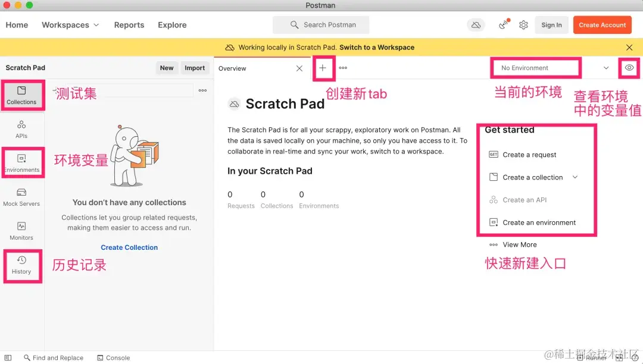Click the Environments count in overview
Image resolution: width=643 pixels, height=364 pixels.
(319, 200)
